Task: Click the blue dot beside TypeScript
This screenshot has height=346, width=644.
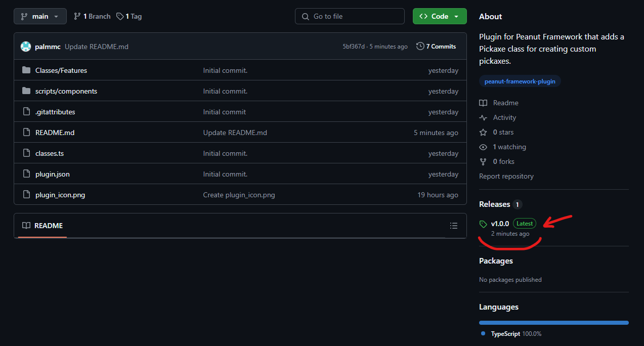Action: [483, 333]
